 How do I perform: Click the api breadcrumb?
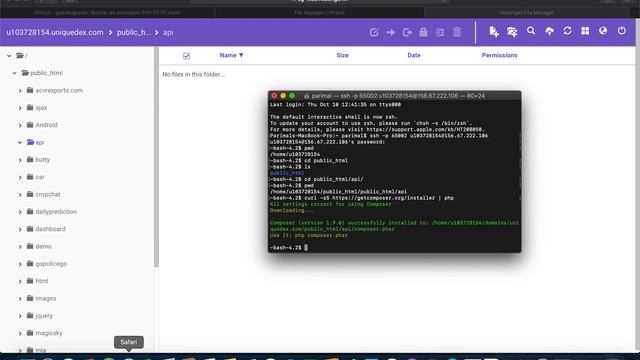coord(168,32)
